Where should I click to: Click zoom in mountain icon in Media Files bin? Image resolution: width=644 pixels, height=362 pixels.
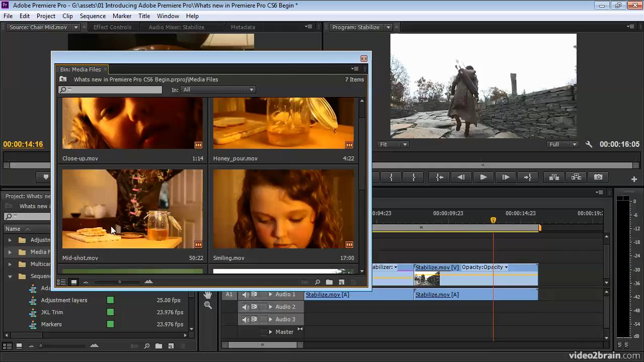[x=148, y=282]
